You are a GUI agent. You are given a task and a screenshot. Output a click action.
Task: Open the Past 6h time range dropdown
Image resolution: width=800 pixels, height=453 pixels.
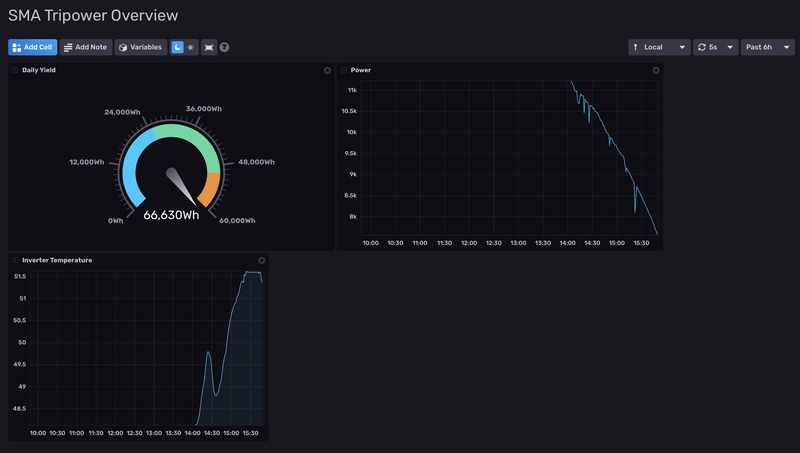coord(767,47)
